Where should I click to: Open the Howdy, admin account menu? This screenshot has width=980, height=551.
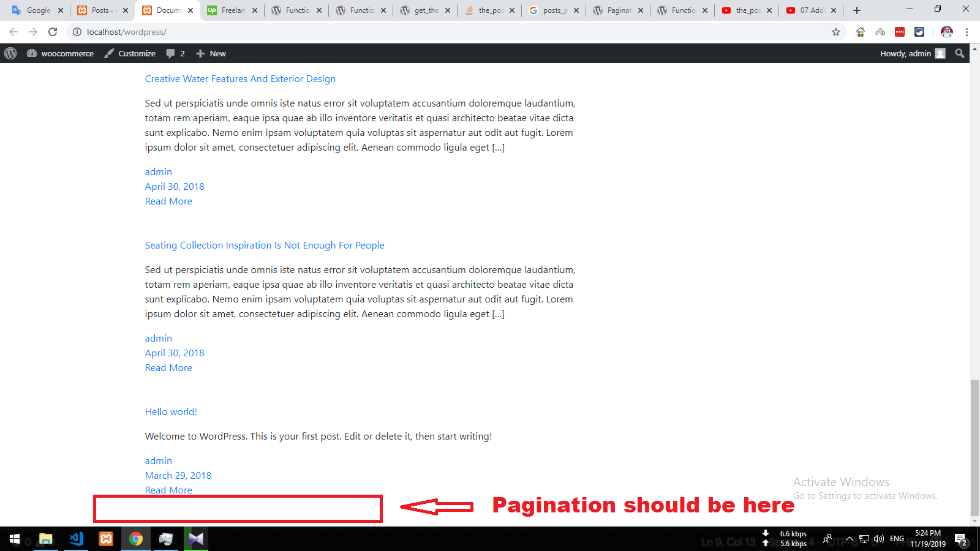click(x=912, y=53)
